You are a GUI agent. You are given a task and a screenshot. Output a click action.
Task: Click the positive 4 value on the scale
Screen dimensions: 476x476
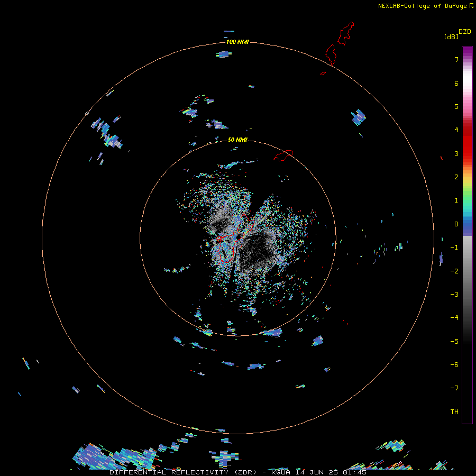coord(456,130)
